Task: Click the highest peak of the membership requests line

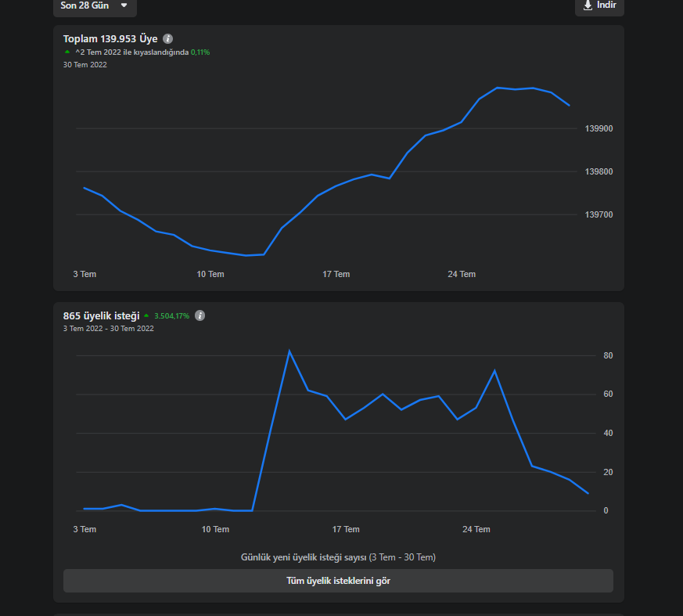Action: point(289,351)
